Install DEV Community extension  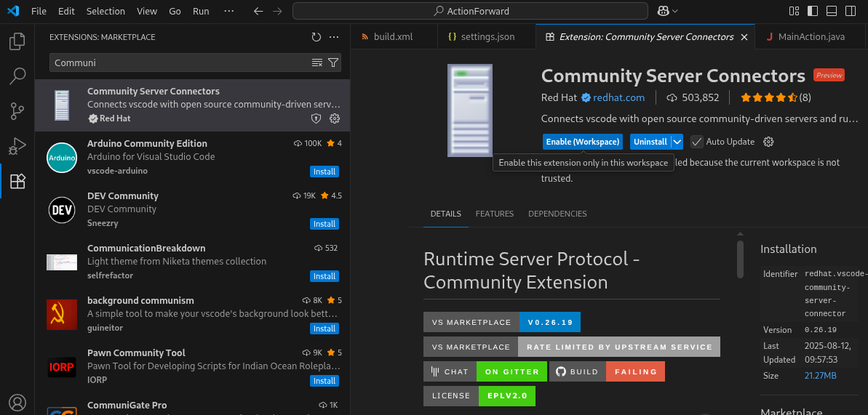pos(324,224)
